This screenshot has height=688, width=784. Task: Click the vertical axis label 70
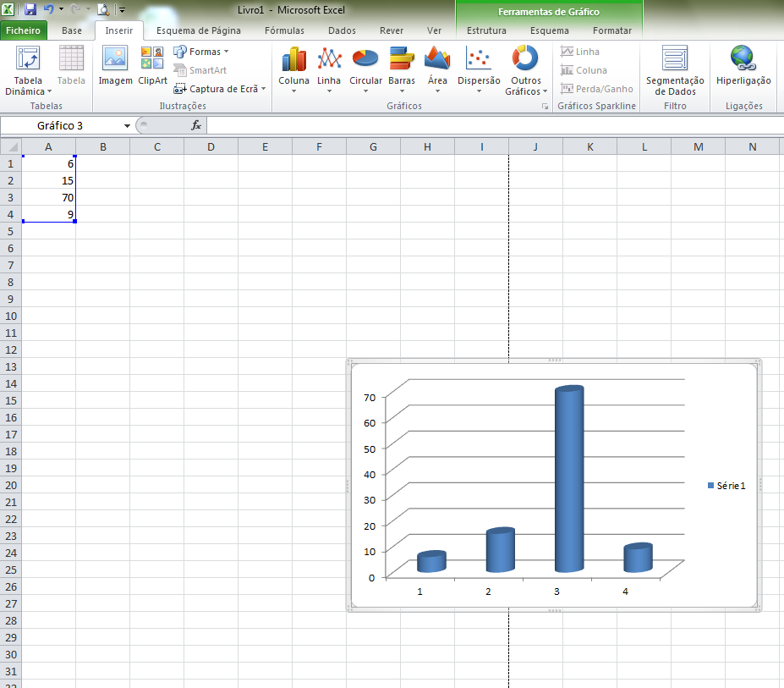click(x=370, y=397)
